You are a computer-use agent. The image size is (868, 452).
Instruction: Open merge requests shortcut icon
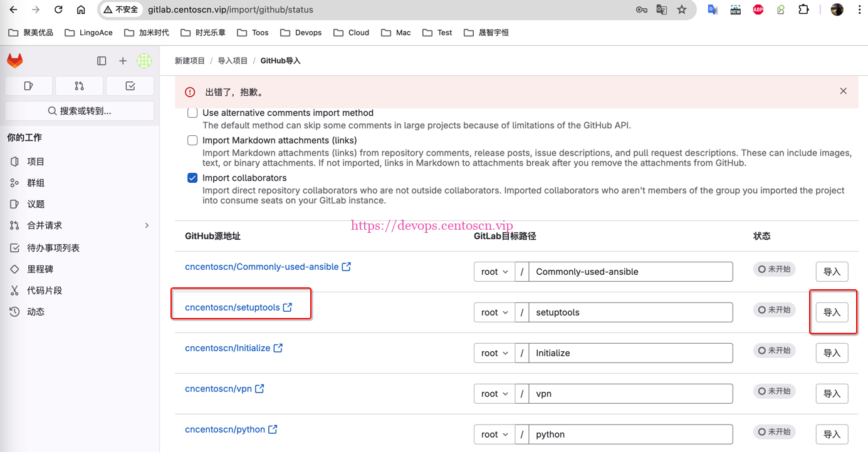[79, 86]
